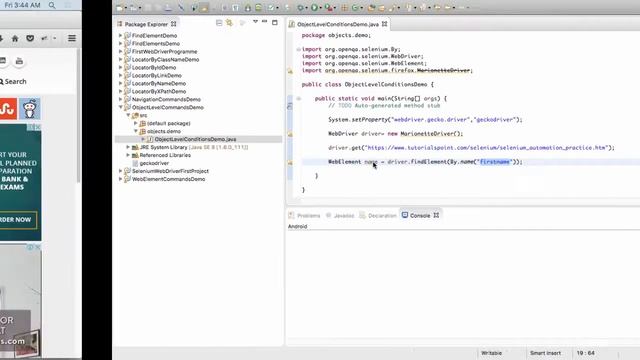Click the 19 : 64 cursor position status entry
The width and height of the screenshot is (640, 360).
585,353
